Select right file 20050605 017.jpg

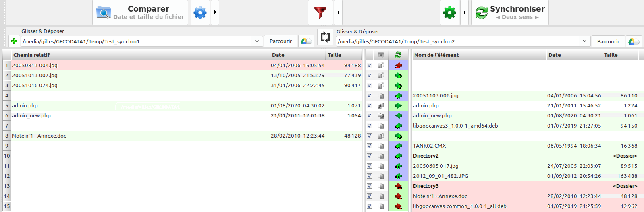pos(436,166)
